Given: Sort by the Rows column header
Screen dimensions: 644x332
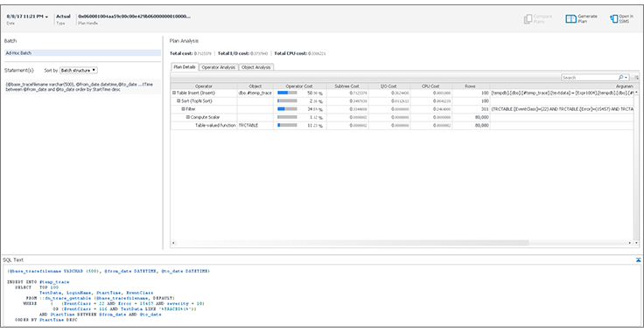Looking at the screenshot, I should click(x=471, y=86).
